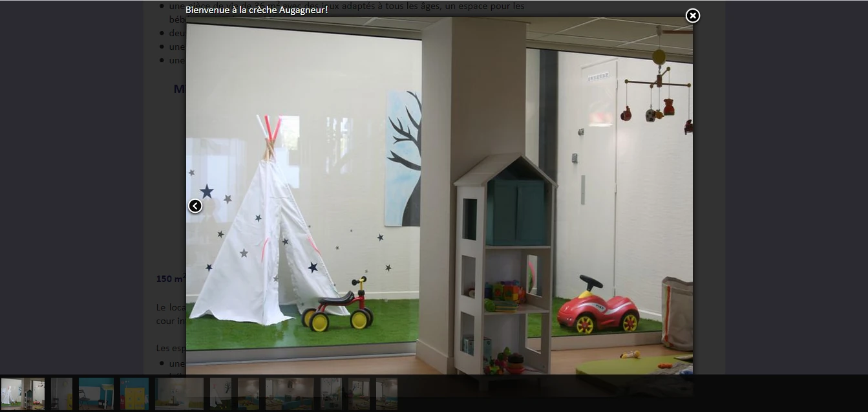Select the tenth thumbnail in the strip

point(359,394)
